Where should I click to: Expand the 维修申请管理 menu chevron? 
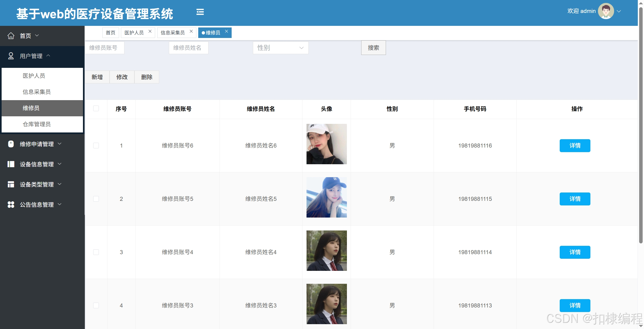point(60,144)
